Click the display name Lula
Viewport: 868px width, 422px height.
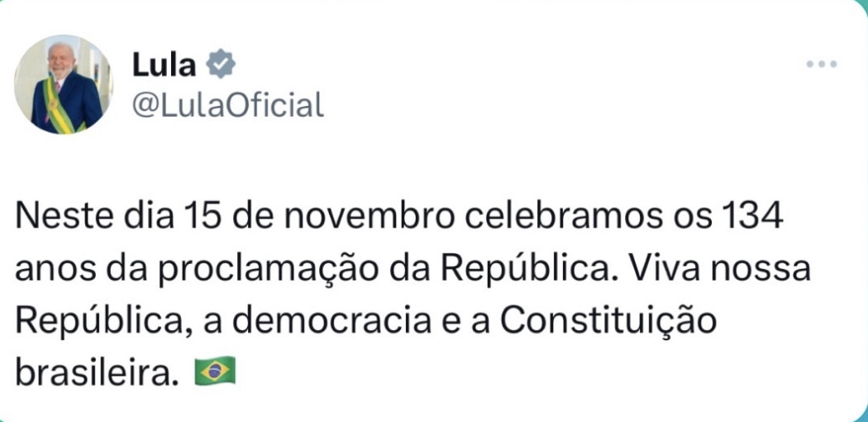[164, 65]
